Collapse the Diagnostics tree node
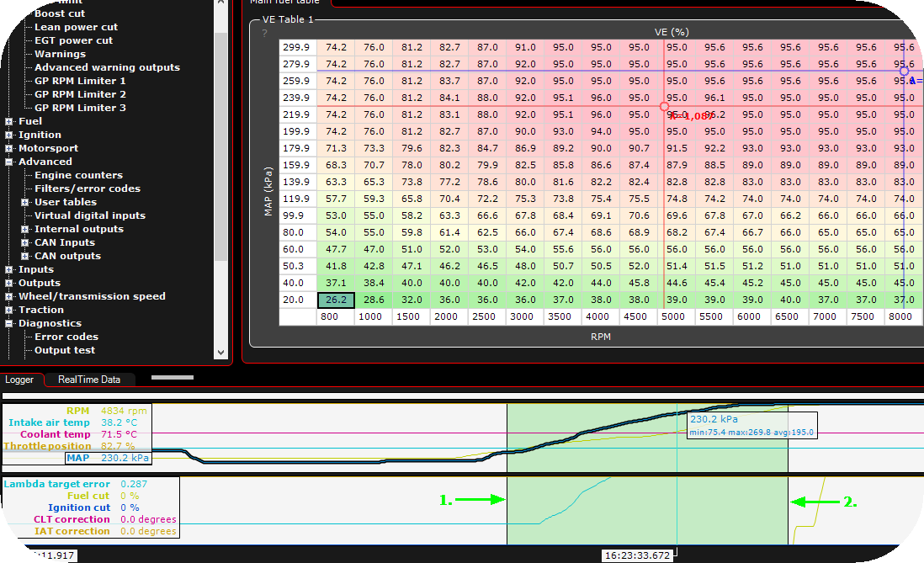This screenshot has width=924, height=563. [x=9, y=324]
